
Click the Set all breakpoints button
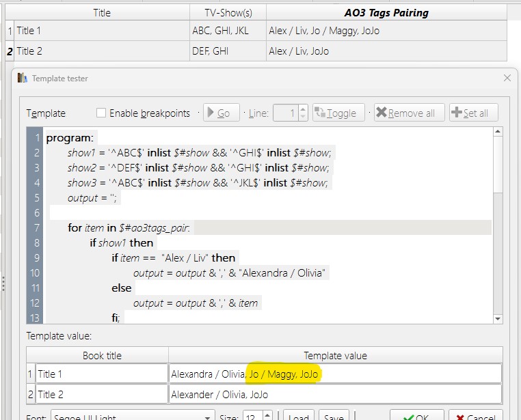coord(474,113)
